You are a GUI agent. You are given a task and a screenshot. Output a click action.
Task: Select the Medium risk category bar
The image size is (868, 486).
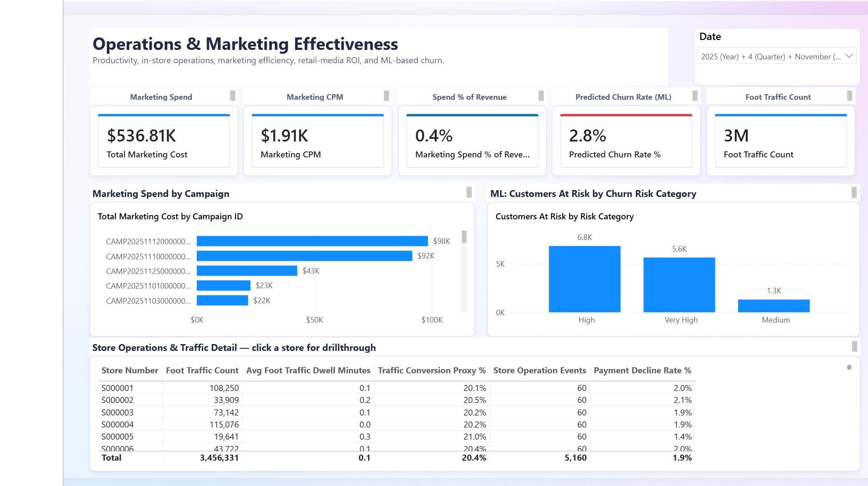(774, 306)
